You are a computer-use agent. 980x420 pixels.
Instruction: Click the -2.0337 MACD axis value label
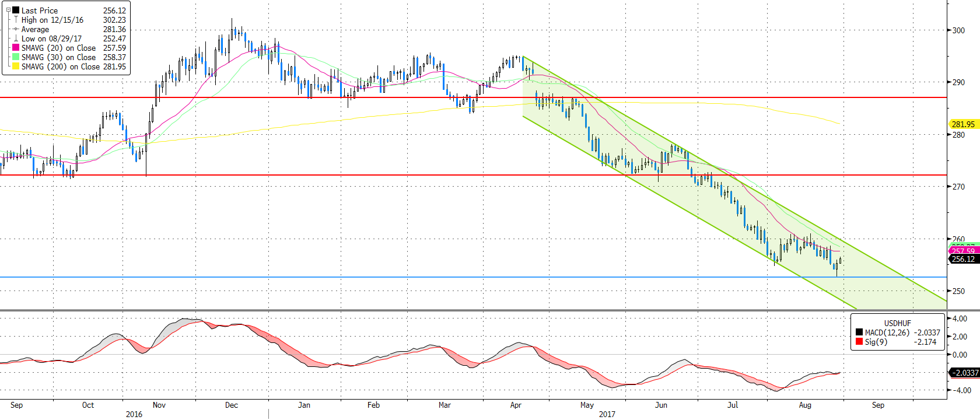point(965,372)
